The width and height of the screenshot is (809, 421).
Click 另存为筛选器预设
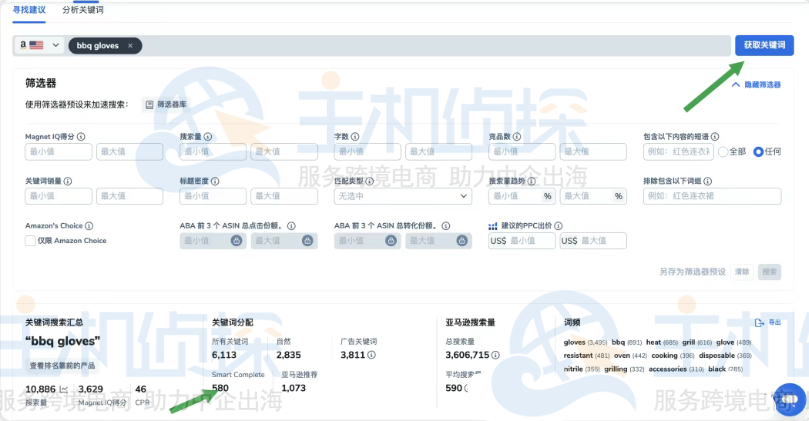[x=692, y=272]
